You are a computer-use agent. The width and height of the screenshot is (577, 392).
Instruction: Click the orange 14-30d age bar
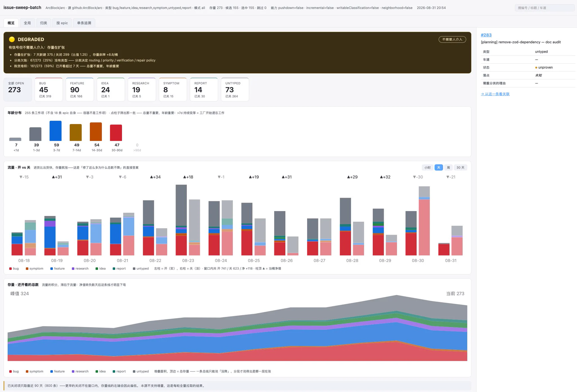[96, 132]
